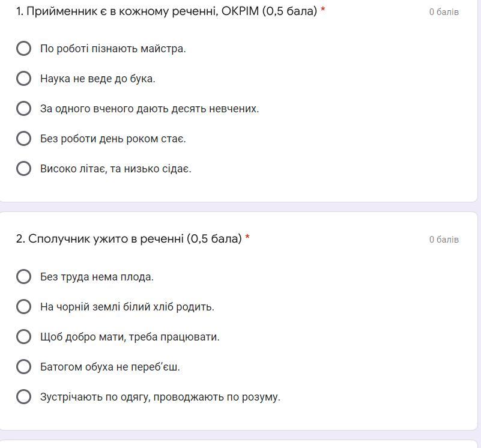481x448 pixels.
Task: Pick 'Щоб добро мати, треба працювати.'
Action: pyautogui.click(x=23, y=337)
